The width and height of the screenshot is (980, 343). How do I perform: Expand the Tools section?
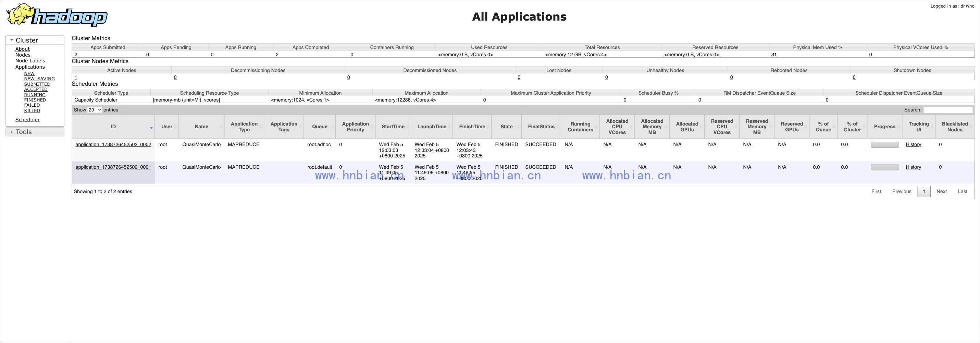click(35, 132)
